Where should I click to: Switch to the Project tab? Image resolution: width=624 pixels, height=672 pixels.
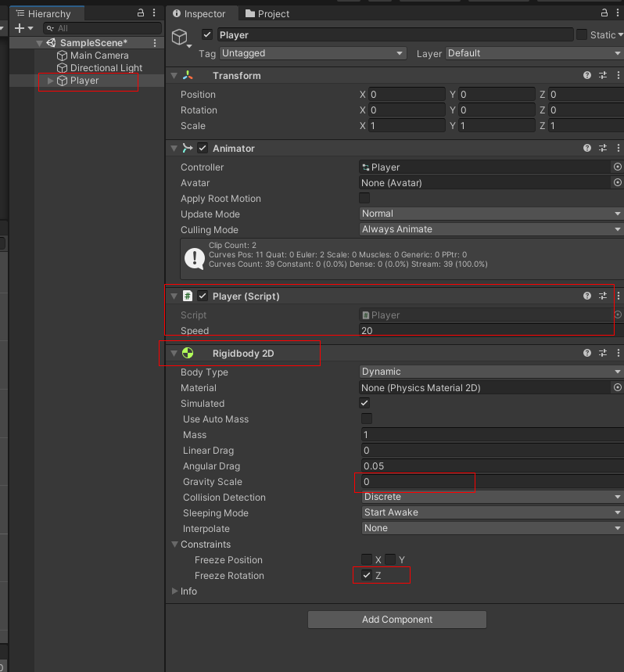coord(267,14)
